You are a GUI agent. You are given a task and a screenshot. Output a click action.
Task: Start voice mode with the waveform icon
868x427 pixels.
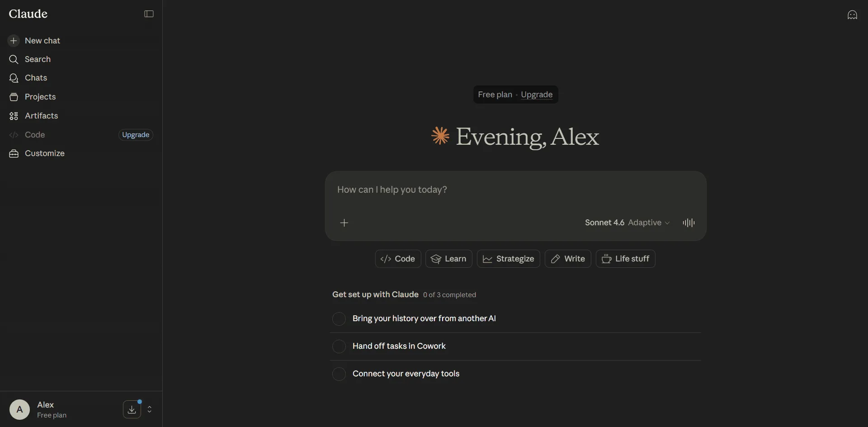[689, 223]
